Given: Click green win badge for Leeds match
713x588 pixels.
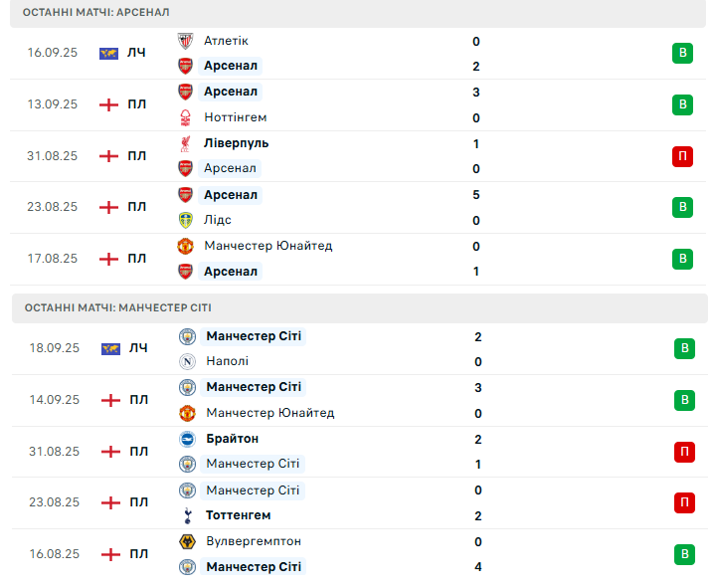Looking at the screenshot, I should pyautogui.click(x=682, y=207).
